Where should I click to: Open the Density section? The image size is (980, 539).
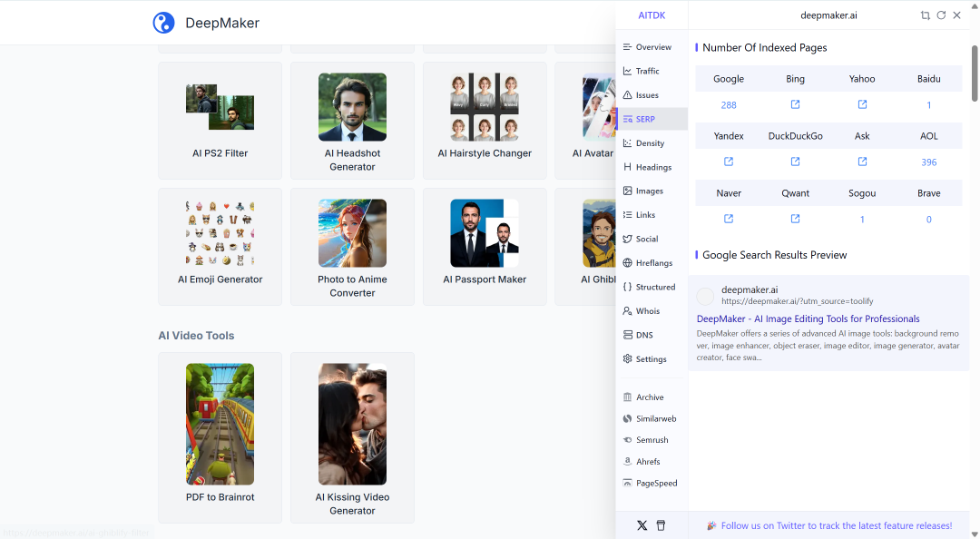652,143
